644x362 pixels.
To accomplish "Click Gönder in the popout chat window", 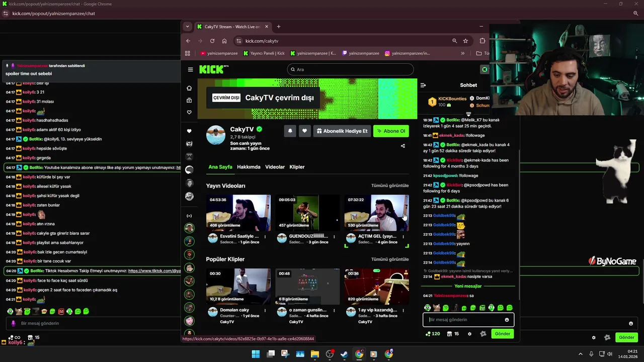I will [x=626, y=337].
